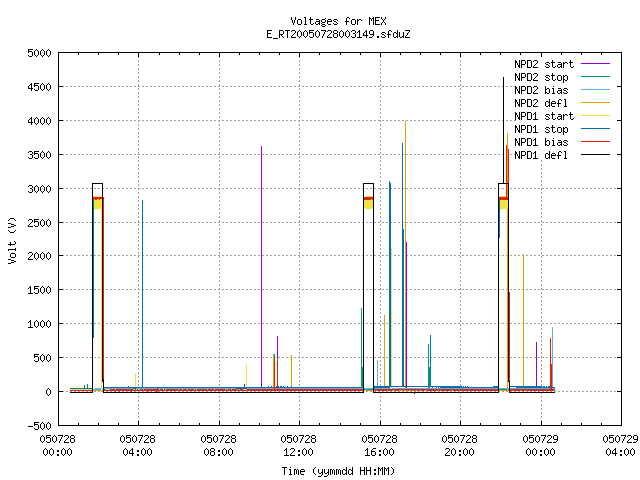Click the light blue NPD2 bias legend line

596,89
